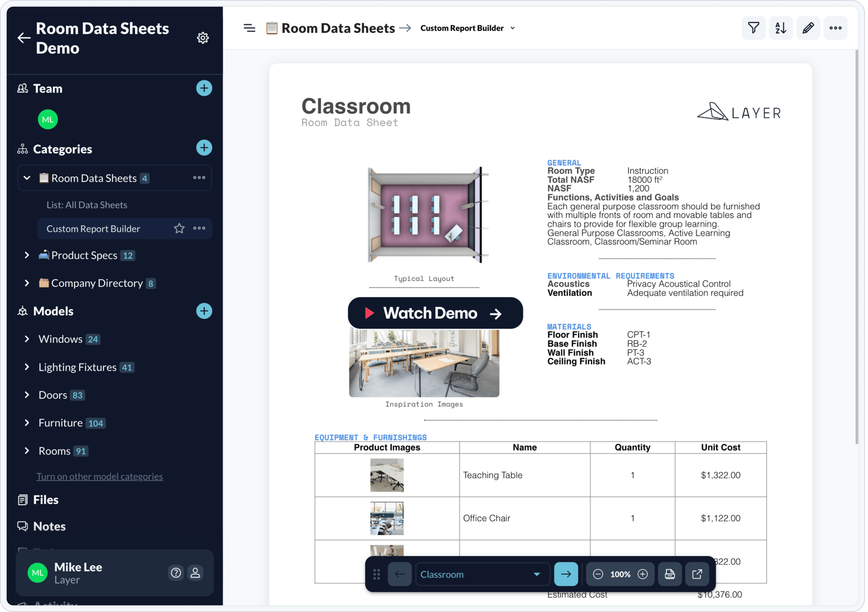Expand the Rooms model category

click(27, 451)
